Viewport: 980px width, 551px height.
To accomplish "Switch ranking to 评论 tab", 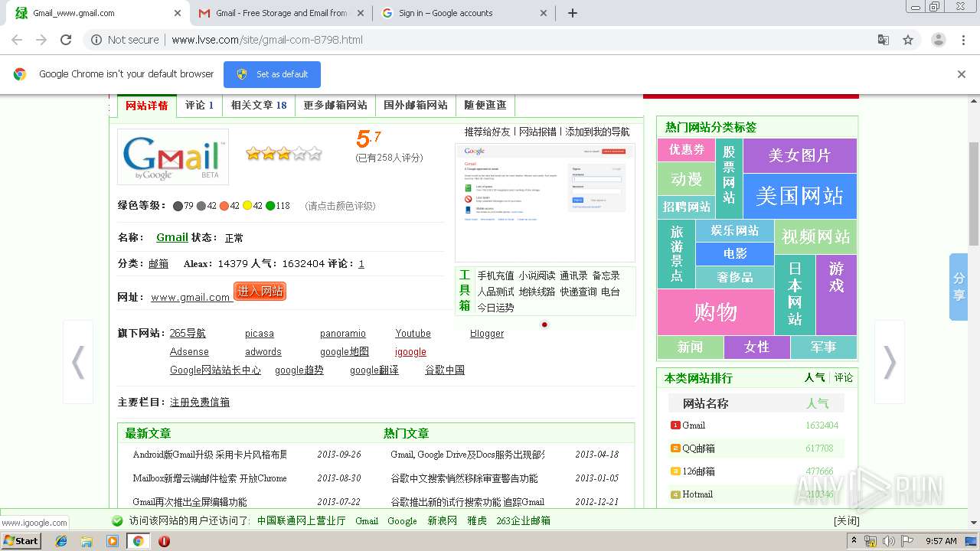I will pos(843,378).
